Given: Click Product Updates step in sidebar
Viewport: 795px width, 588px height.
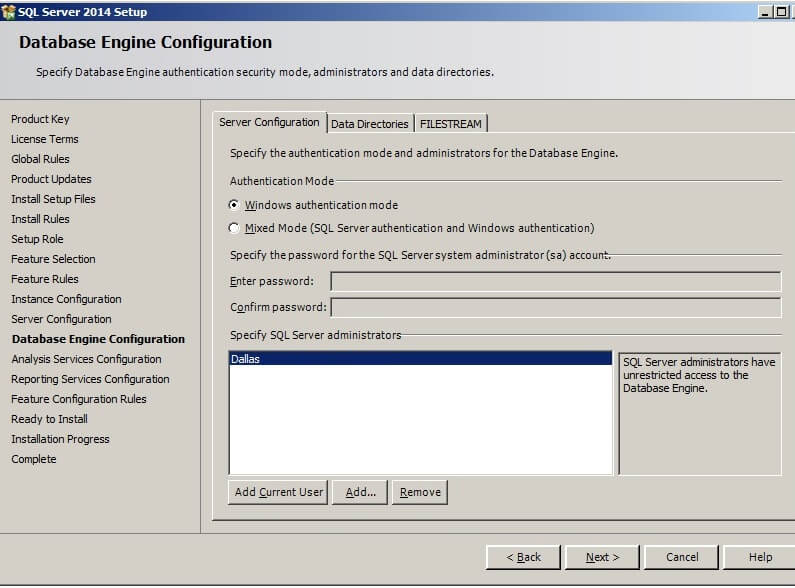Looking at the screenshot, I should coord(51,179).
